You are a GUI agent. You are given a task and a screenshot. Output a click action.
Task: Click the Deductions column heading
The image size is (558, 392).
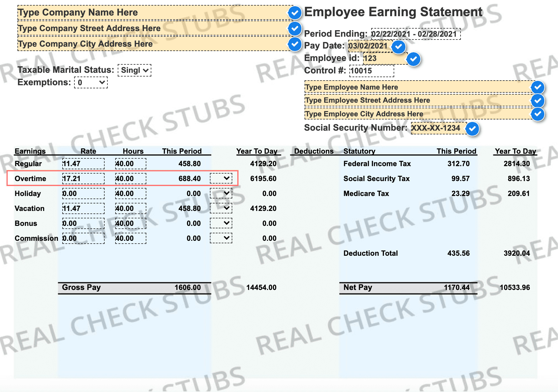tap(314, 151)
